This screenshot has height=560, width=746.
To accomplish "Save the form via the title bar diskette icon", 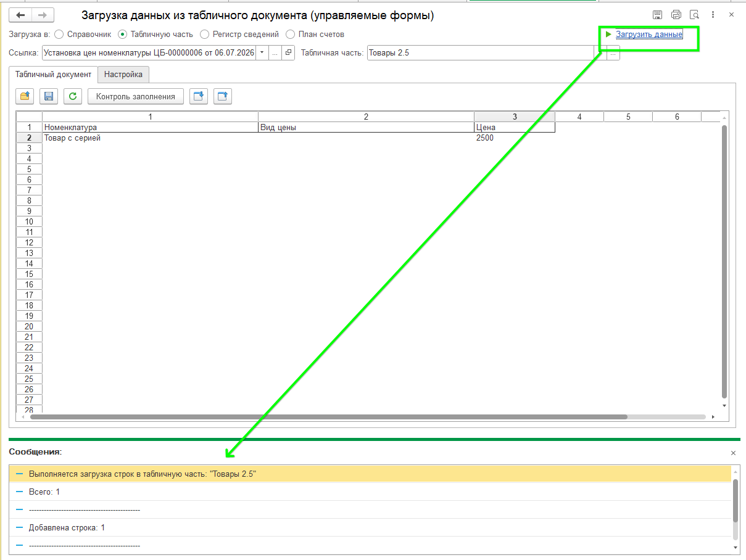I will pyautogui.click(x=658, y=15).
